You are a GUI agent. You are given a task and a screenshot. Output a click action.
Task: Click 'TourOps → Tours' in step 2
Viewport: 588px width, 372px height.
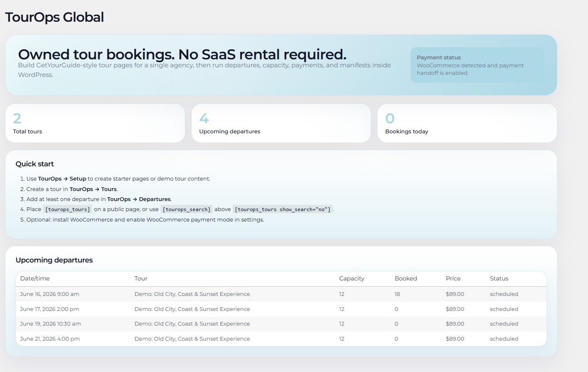tap(93, 189)
